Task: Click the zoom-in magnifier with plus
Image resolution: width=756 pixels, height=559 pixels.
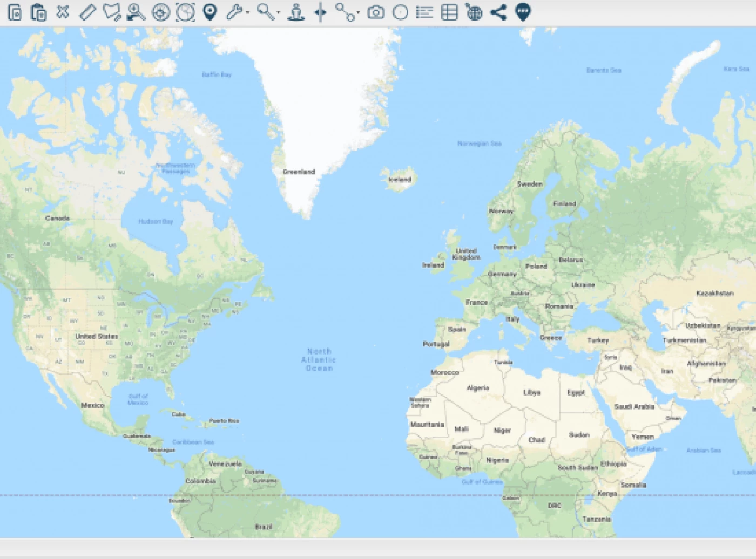Action: [136, 12]
